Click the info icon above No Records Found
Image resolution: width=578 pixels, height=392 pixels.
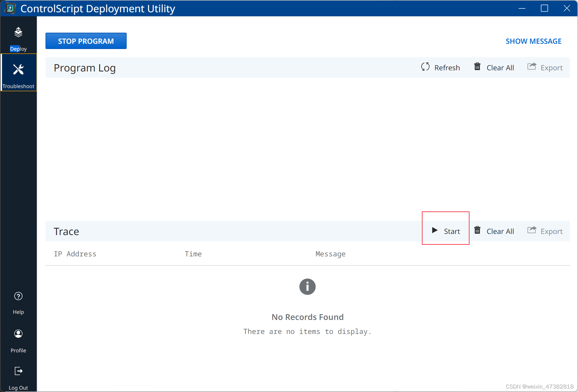(307, 287)
